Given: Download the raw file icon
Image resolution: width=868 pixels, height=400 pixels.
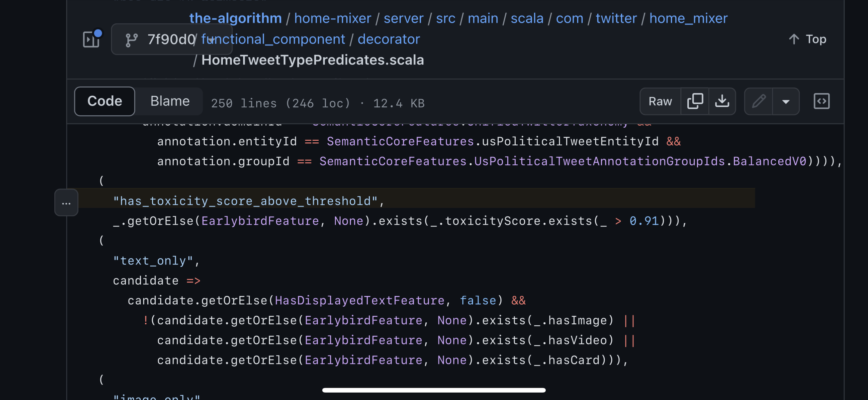Looking at the screenshot, I should click(722, 101).
